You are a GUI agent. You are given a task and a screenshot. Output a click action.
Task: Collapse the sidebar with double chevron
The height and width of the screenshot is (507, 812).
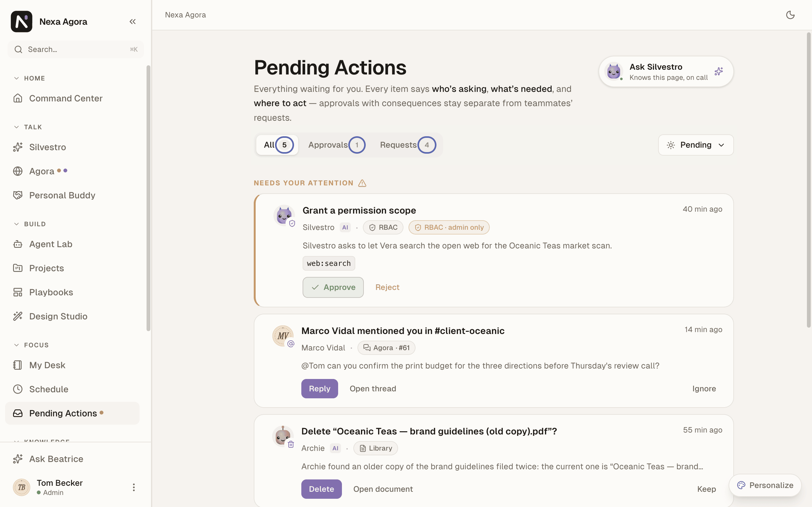[133, 22]
